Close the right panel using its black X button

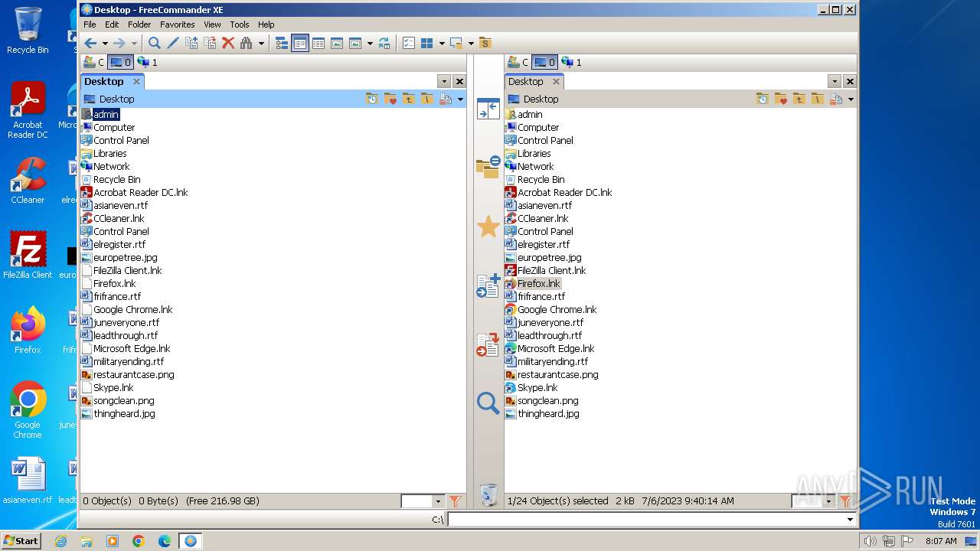point(850,81)
